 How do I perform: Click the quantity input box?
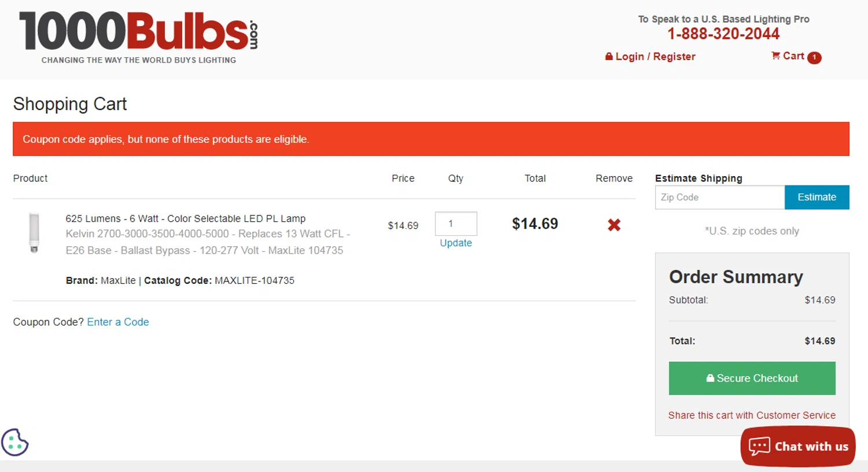point(456,224)
